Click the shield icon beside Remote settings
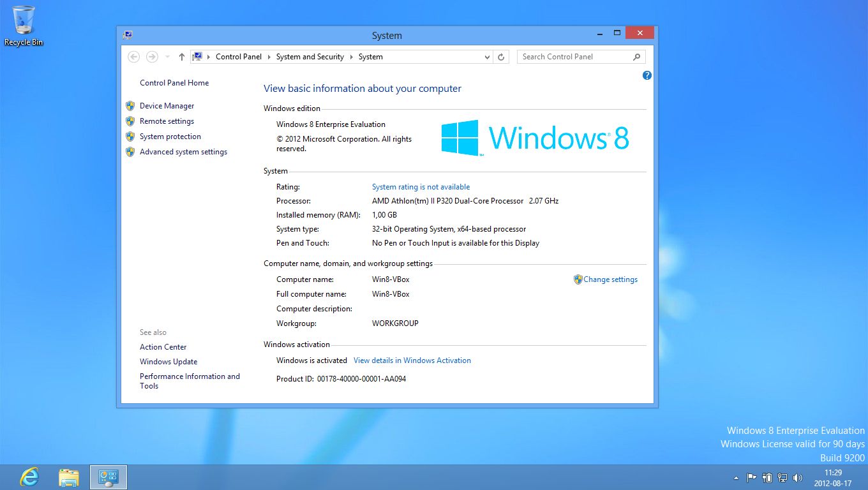This screenshot has width=868, height=490. tap(130, 121)
